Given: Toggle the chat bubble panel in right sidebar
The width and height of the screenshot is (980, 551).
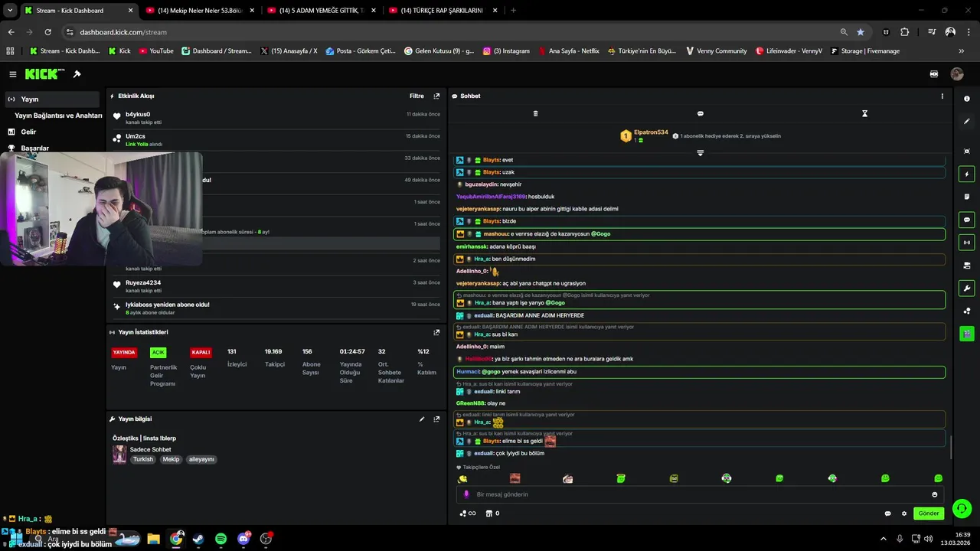Looking at the screenshot, I should [967, 220].
